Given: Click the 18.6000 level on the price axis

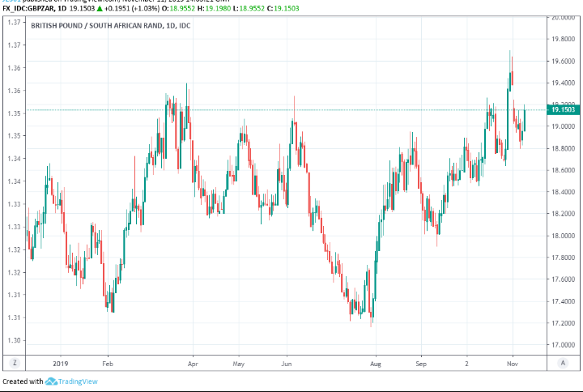Looking at the screenshot, I should [x=563, y=170].
